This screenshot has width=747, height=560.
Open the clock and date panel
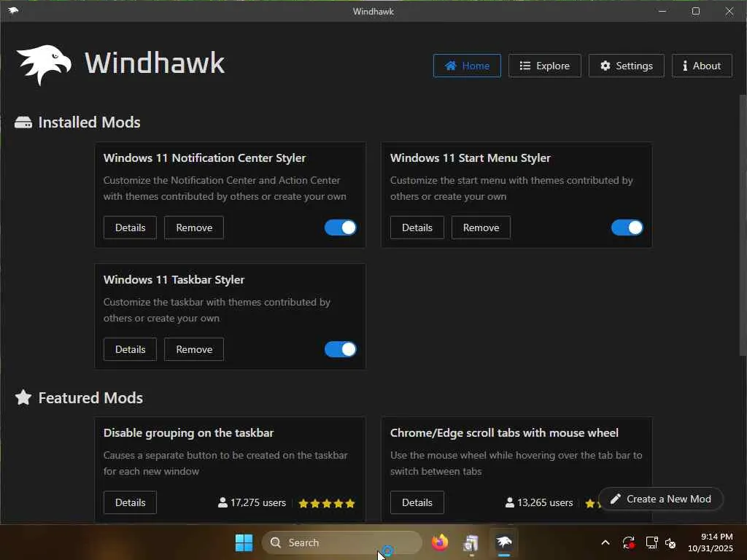click(711, 542)
